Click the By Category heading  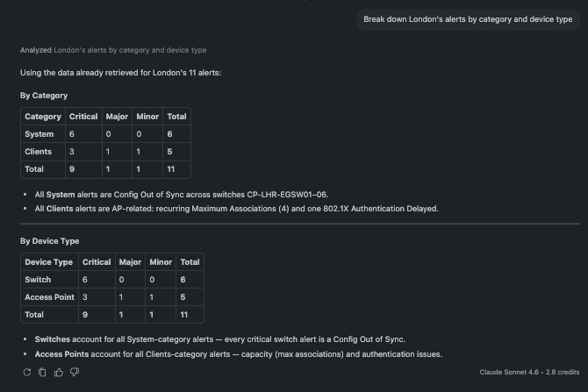click(x=44, y=96)
